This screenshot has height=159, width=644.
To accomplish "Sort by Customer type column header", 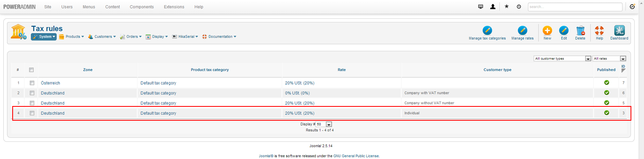I will click(x=498, y=70).
